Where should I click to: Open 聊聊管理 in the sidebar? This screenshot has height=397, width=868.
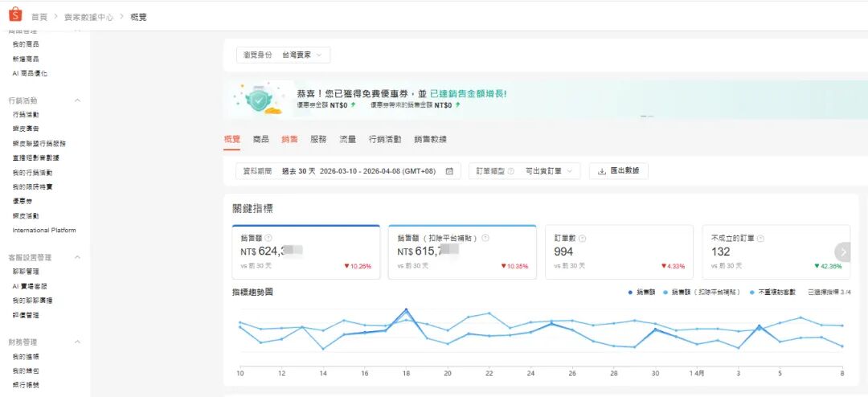coord(26,272)
